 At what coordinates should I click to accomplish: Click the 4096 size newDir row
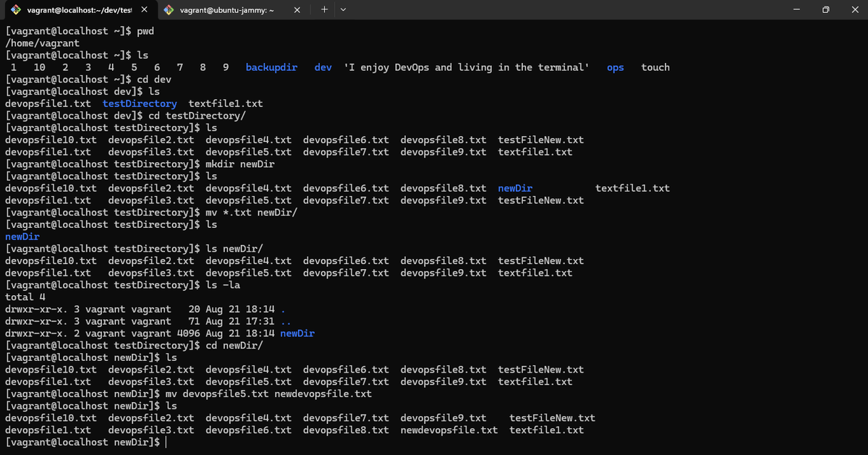point(160,333)
